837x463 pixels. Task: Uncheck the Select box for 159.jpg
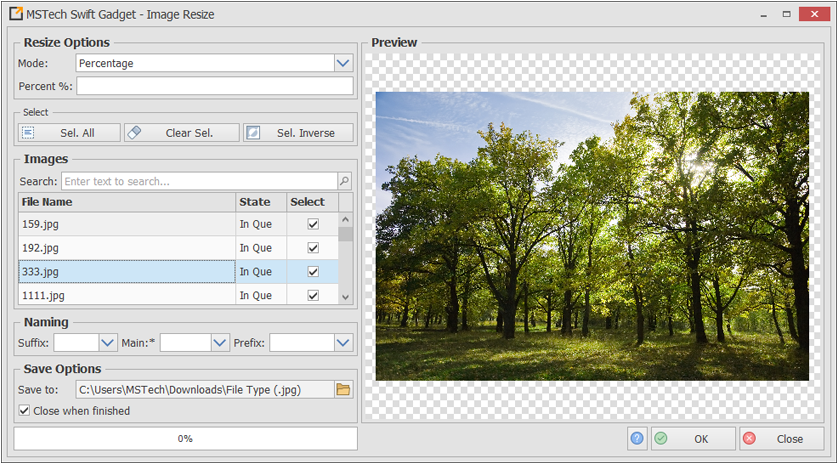click(312, 224)
